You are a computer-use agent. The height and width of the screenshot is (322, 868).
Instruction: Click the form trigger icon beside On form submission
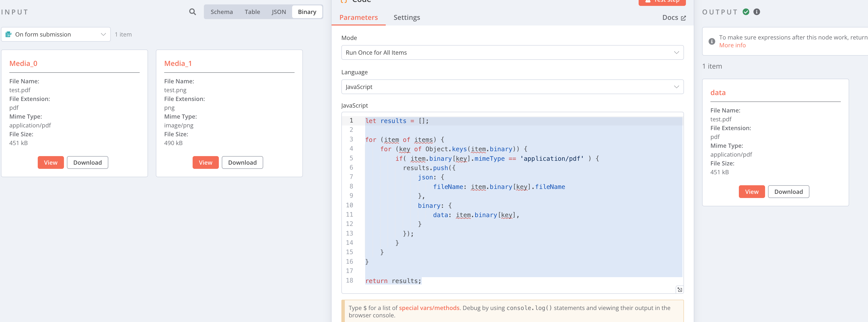pos(8,34)
